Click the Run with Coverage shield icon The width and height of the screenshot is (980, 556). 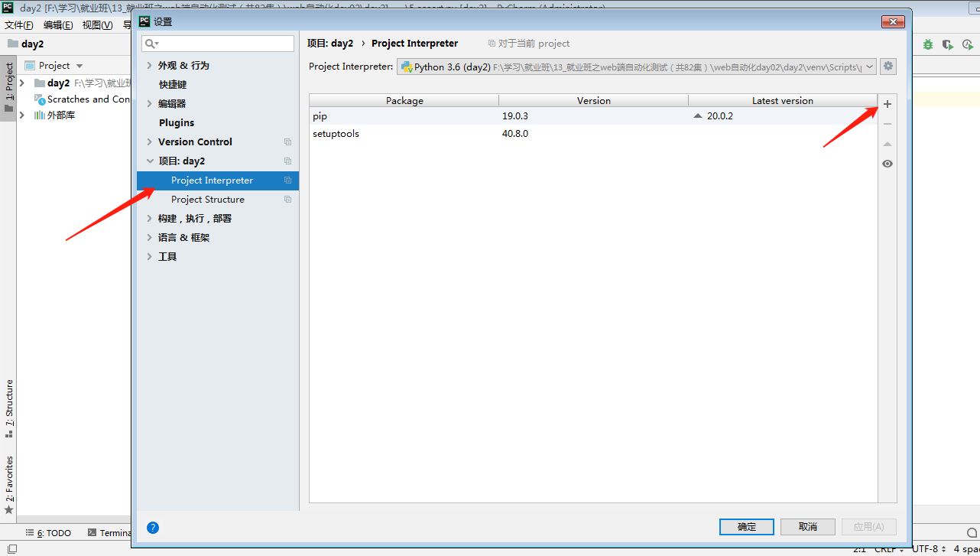(948, 44)
